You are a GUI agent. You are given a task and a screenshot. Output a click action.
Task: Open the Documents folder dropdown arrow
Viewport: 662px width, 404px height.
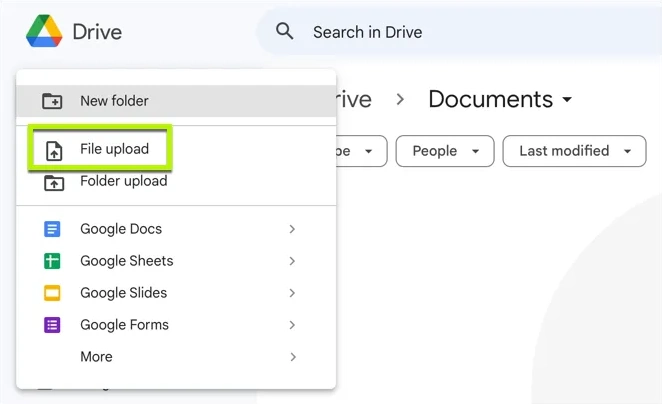567,100
